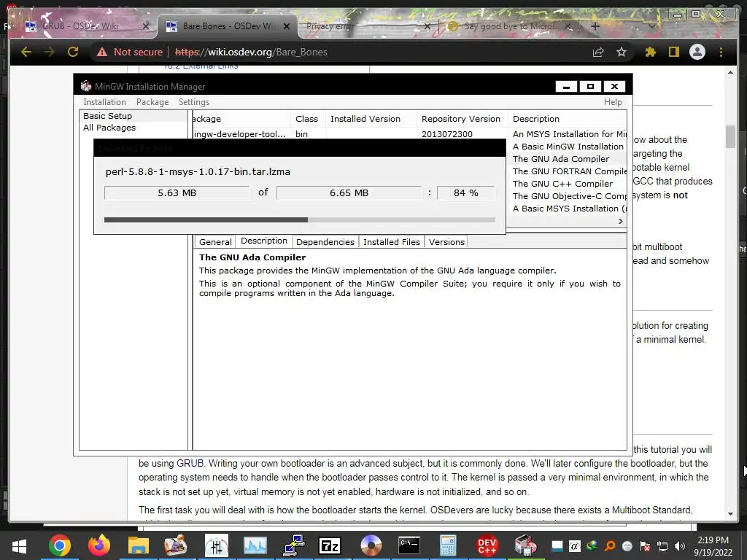
Task: Click the Chrome page scroll-up arrow
Action: coord(731,72)
